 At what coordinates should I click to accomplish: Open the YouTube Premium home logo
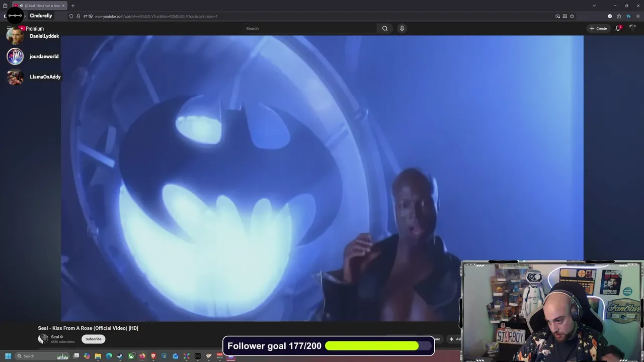coord(31,29)
